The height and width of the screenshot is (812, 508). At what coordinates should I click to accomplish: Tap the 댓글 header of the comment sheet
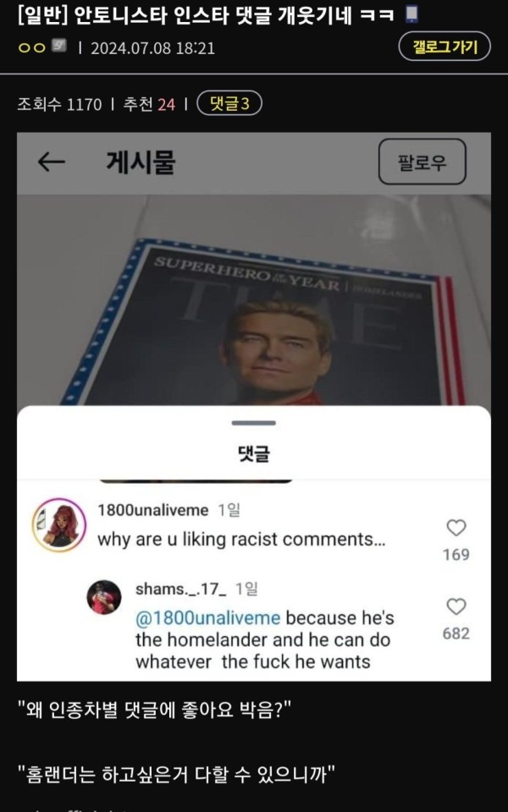[253, 454]
